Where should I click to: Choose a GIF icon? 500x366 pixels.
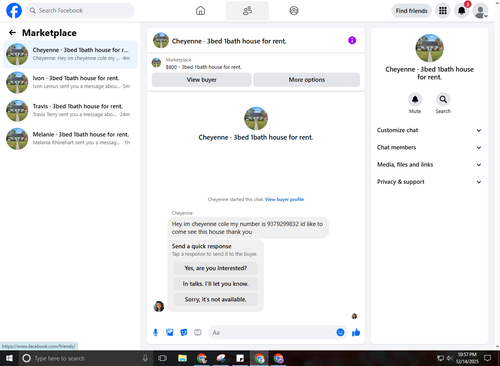(198, 332)
